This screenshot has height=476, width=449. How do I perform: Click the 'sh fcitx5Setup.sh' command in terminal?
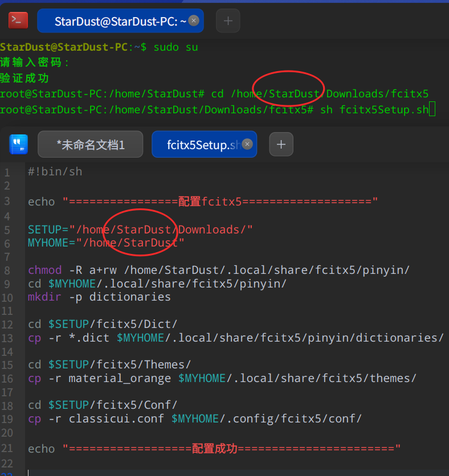(x=374, y=109)
